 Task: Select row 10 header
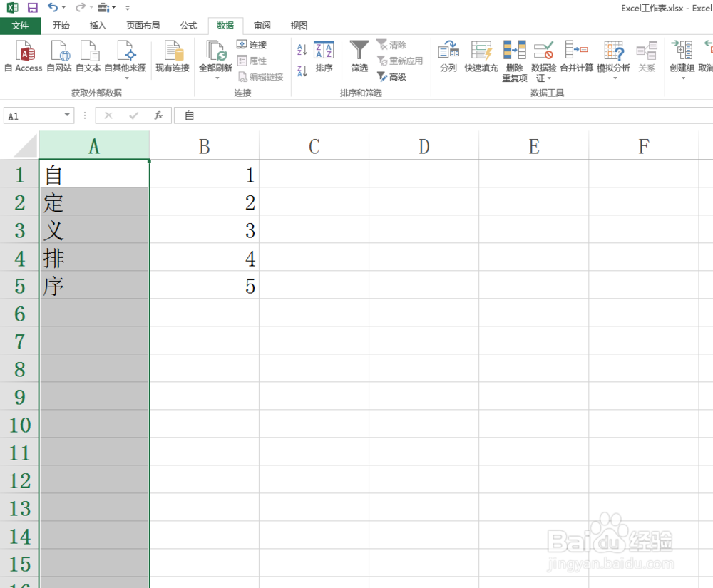click(x=19, y=424)
